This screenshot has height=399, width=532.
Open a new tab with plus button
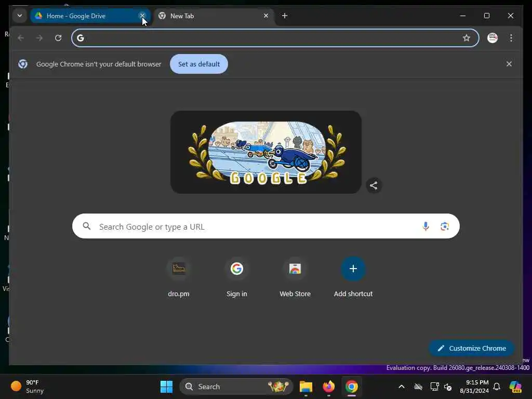pos(285,16)
